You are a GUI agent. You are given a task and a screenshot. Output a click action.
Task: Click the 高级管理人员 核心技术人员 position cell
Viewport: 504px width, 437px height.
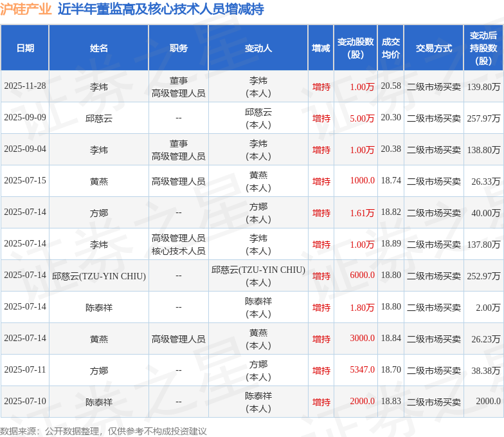179,245
